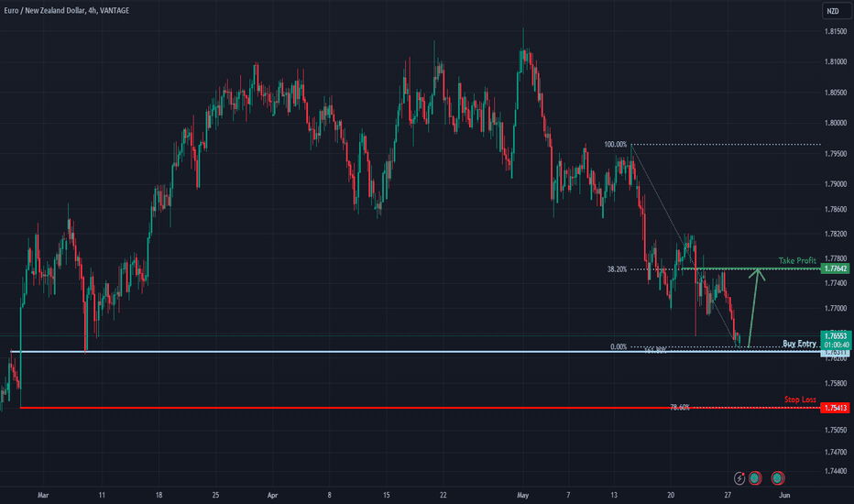
Task: Select the green 1.77642 take profit price tag
Action: click(x=835, y=268)
